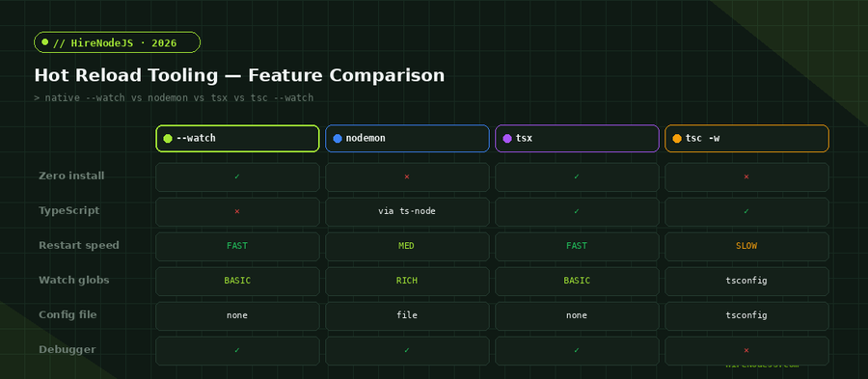868x379 pixels.
Task: Click the Zero install cross under nodemon
Action: [x=407, y=176]
